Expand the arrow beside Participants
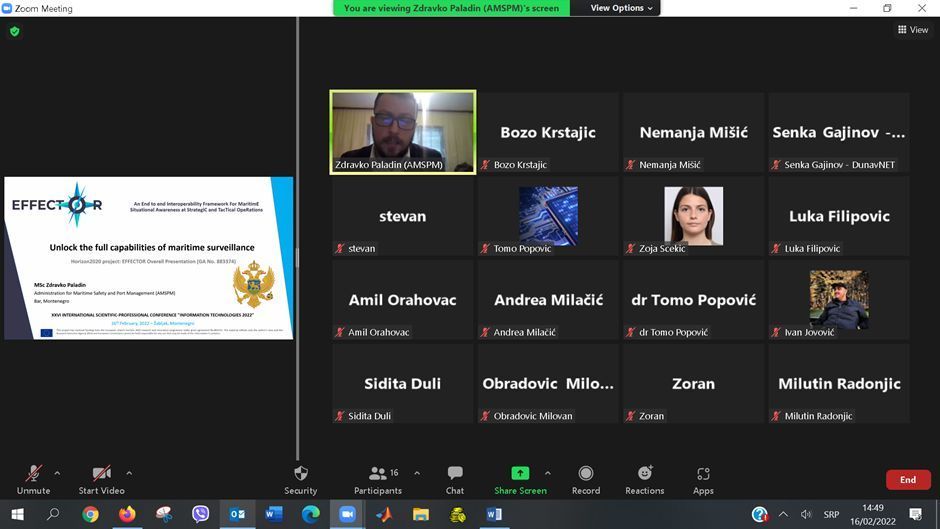Screen dimensions: 940x529 point(417,473)
